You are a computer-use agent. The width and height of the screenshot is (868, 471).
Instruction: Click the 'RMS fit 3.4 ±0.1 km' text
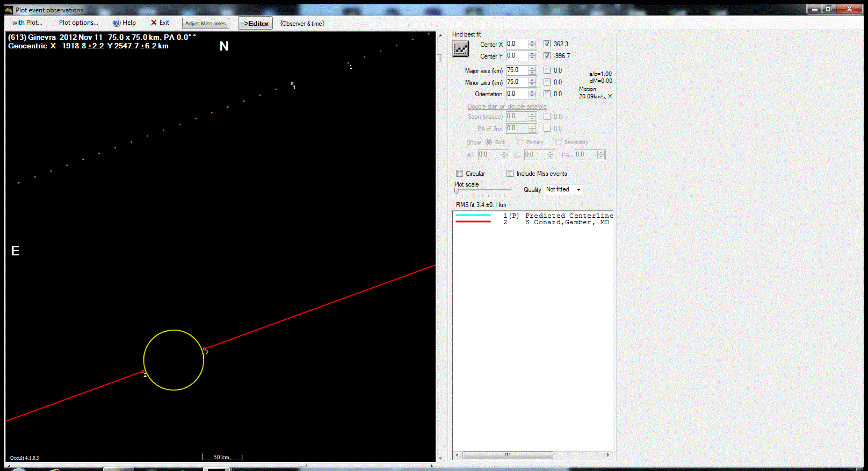click(481, 205)
